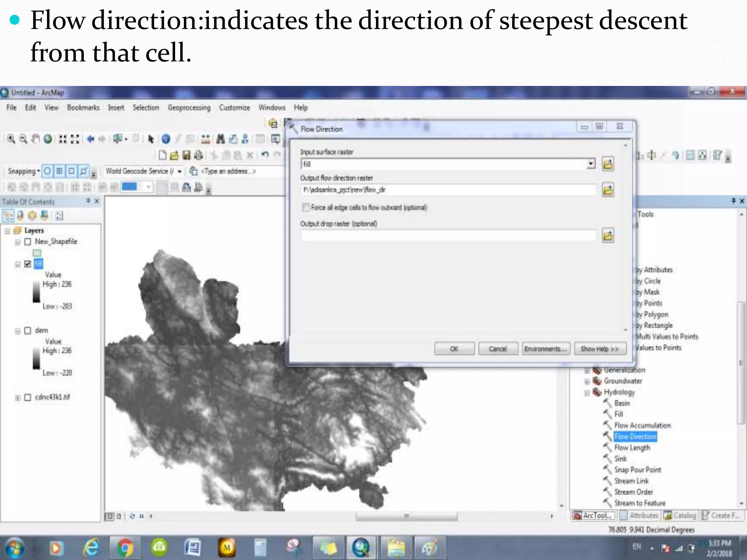The image size is (747, 560).
Task: Open the Flow Length tool
Action: coord(632,448)
